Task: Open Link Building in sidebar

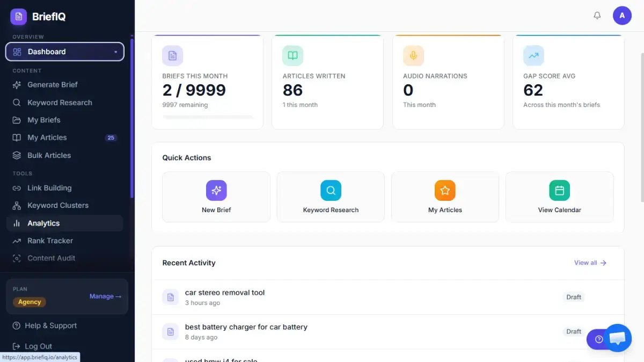Action: [x=65, y=188]
